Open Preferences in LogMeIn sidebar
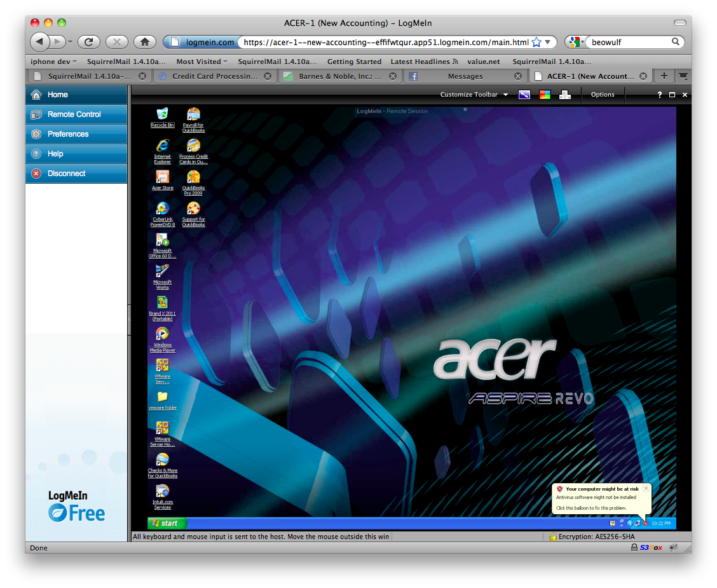This screenshot has height=588, width=717. click(x=76, y=134)
